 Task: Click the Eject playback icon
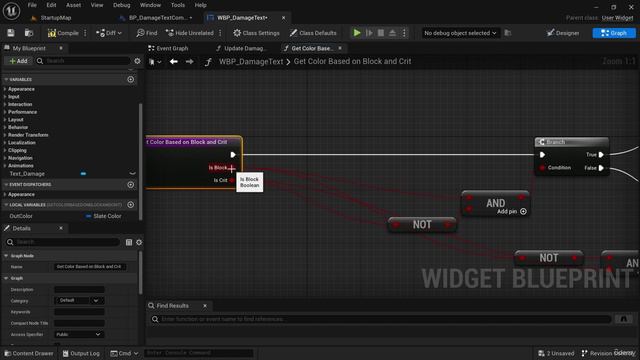pyautogui.click(x=392, y=33)
